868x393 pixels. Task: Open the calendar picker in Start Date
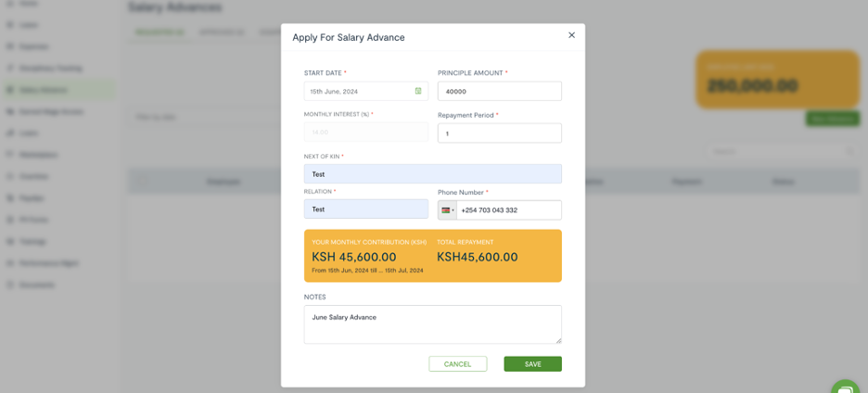pyautogui.click(x=418, y=91)
